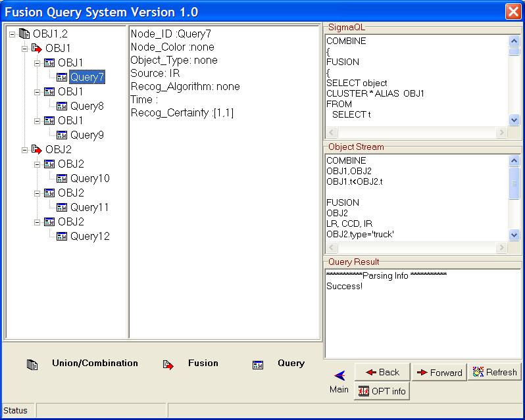Click the 'Object_Type: none' line
This screenshot has height=420, width=525.
pyautogui.click(x=174, y=60)
